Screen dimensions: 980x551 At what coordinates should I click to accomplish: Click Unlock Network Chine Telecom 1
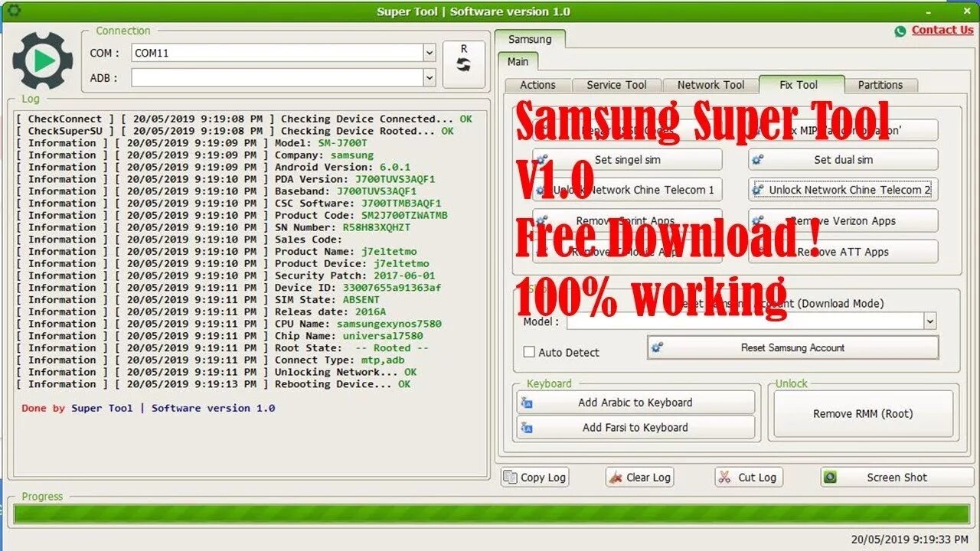point(628,190)
